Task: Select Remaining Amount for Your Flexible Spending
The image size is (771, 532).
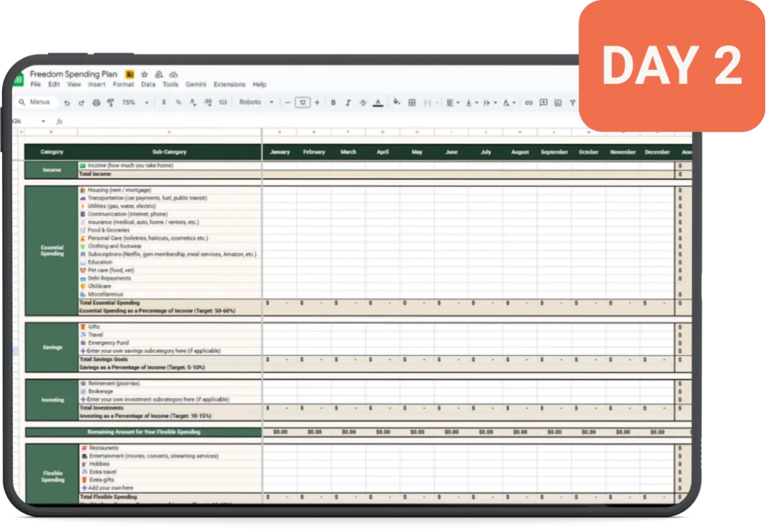Action: click(x=144, y=432)
